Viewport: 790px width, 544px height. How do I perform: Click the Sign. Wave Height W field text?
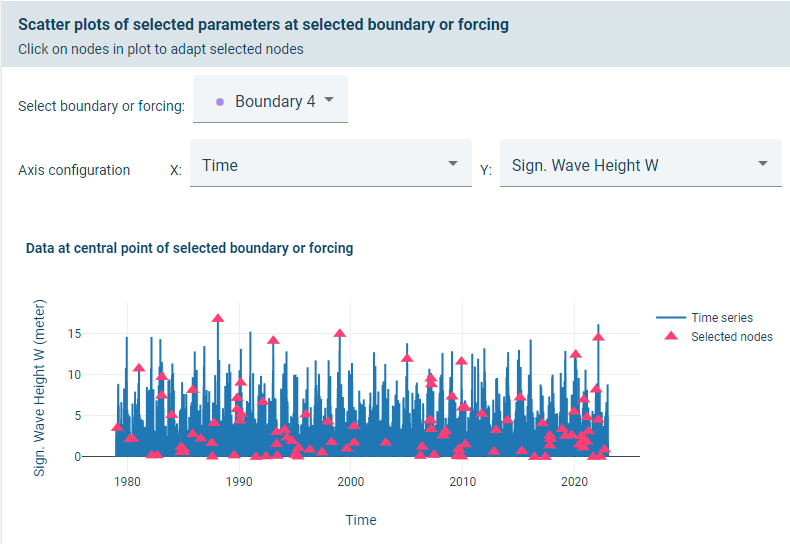585,165
